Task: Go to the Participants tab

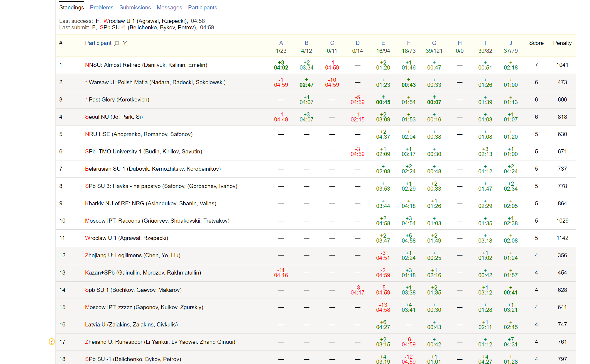Action: coord(202,8)
